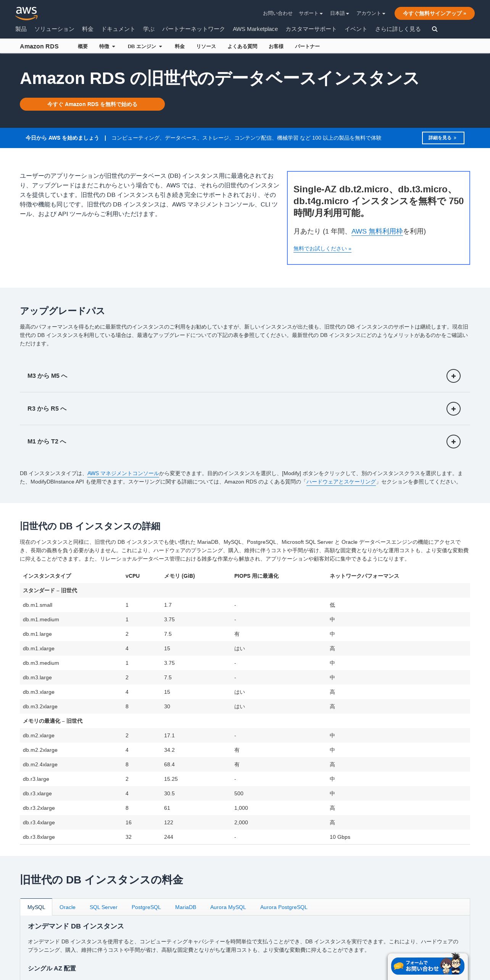Click the ネットワークパフォーマンス column header
The width and height of the screenshot is (490, 980).
point(364,576)
